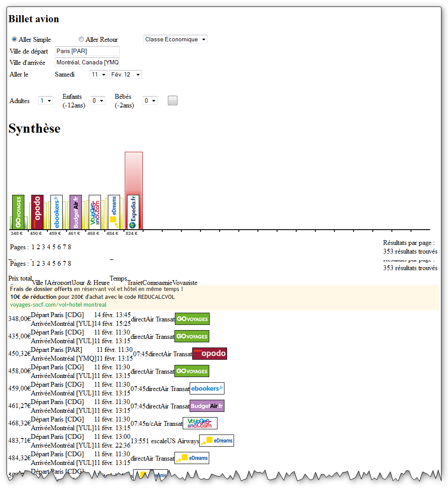The height and width of the screenshot is (488, 448).
Task: Click the Ville d'arrivée field
Action: point(87,62)
